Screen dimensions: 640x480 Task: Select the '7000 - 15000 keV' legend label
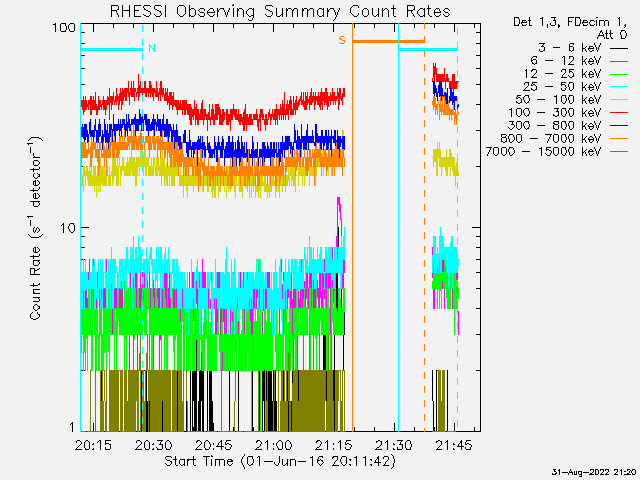pyautogui.click(x=543, y=152)
